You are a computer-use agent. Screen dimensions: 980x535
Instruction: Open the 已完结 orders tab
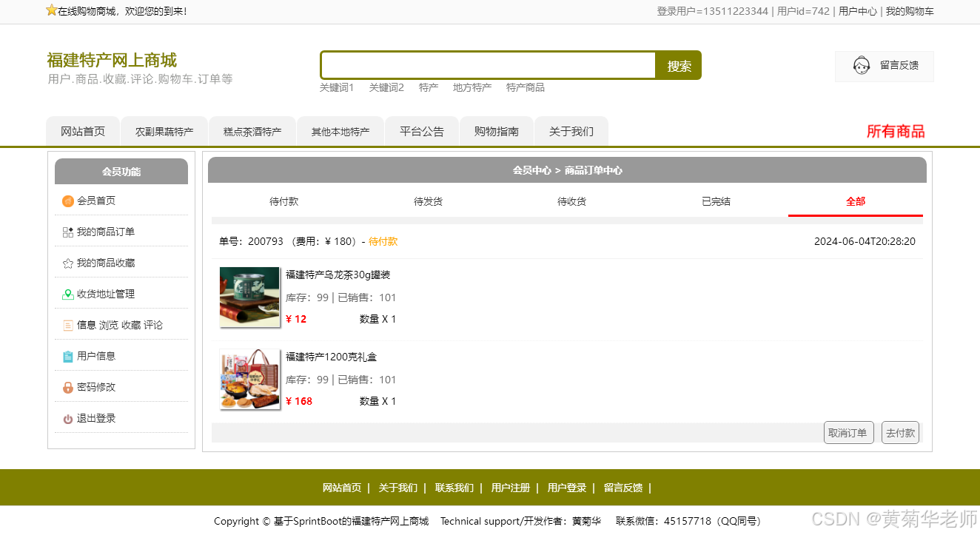tap(716, 201)
